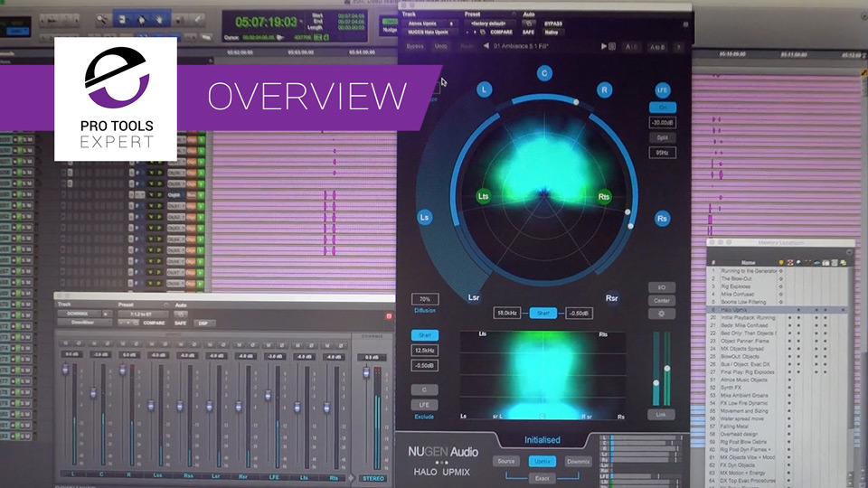This screenshot has height=488, width=868.
Task: Select the L speaker icon
Action: 485,89
